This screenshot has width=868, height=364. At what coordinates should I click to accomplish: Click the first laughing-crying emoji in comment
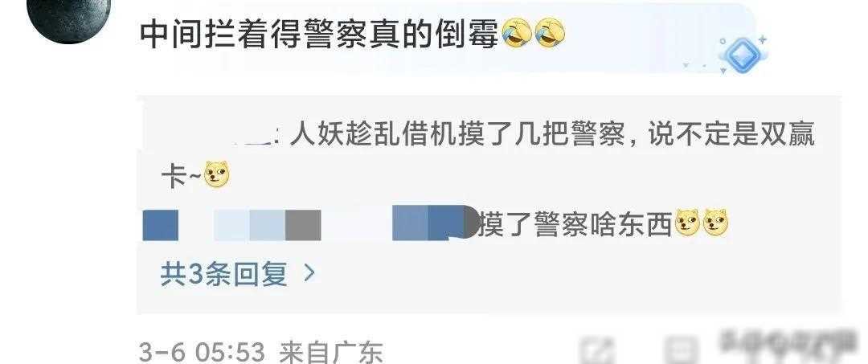pyautogui.click(x=517, y=33)
